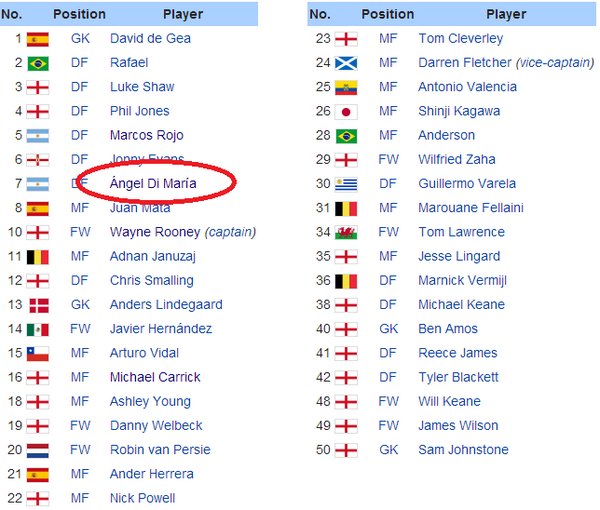The height and width of the screenshot is (510, 600).
Task: Click the Spain flag beside David de Gea
Action: 38,39
